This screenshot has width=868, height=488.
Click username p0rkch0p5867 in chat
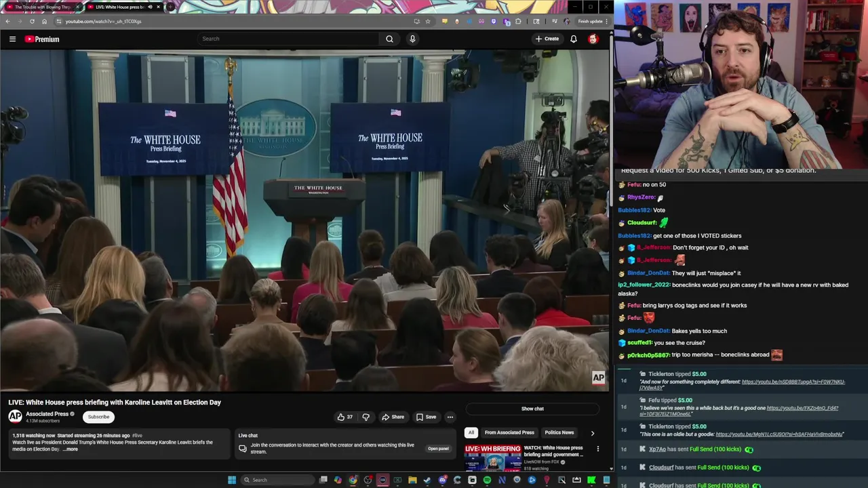pyautogui.click(x=648, y=355)
